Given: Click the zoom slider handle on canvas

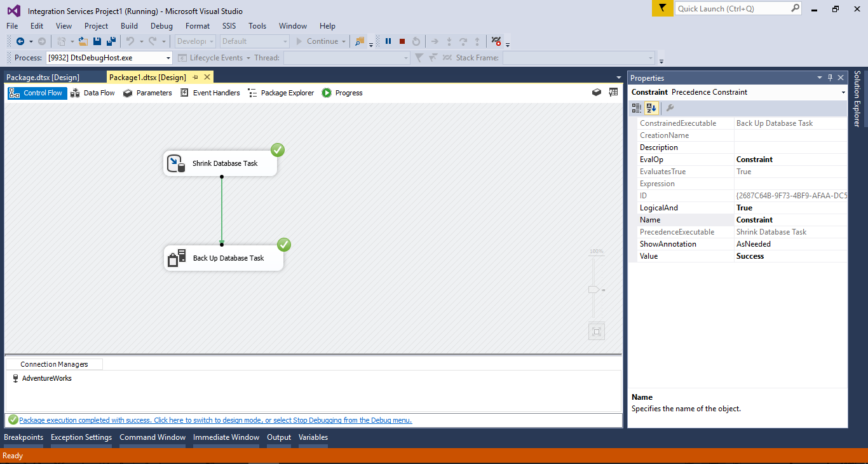Looking at the screenshot, I should click(593, 289).
